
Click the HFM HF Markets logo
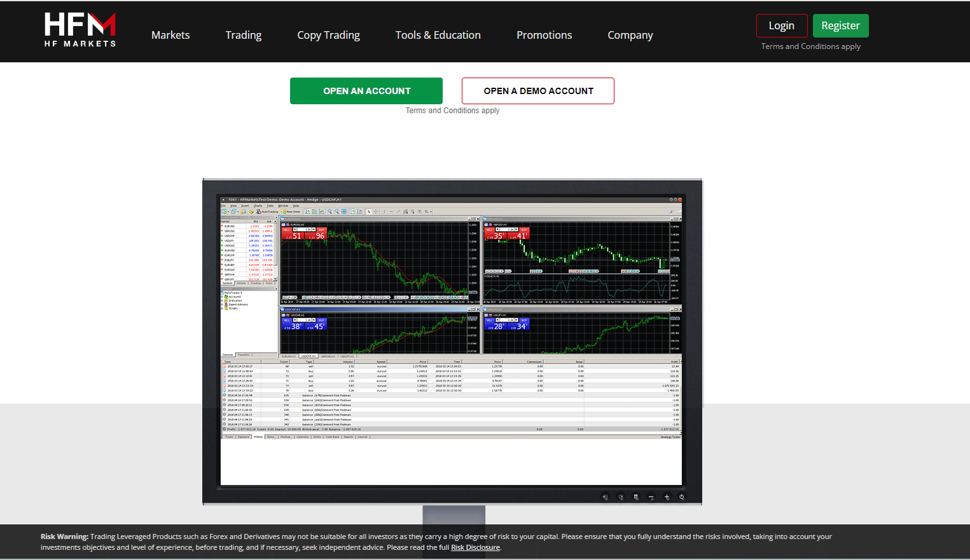(80, 30)
